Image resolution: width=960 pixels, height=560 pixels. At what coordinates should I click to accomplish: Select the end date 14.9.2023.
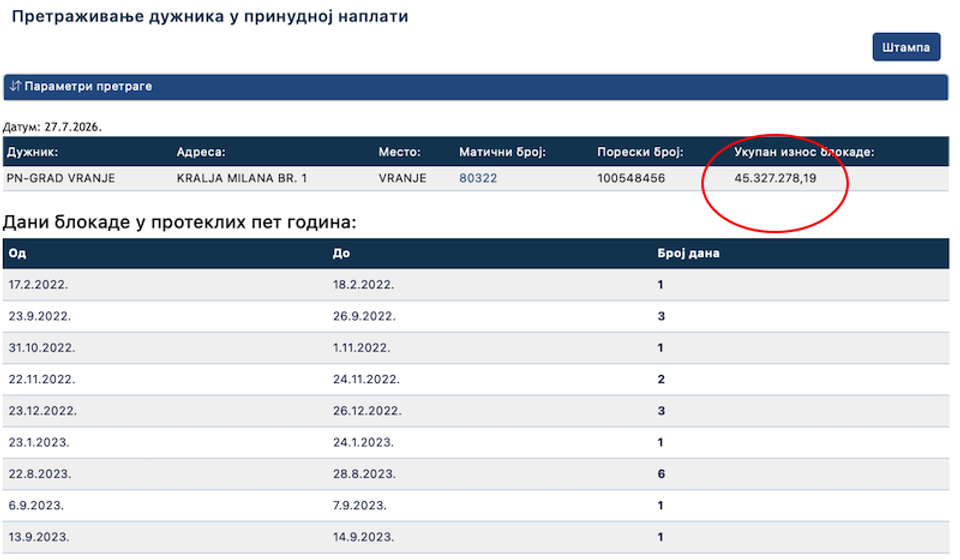[x=363, y=537]
